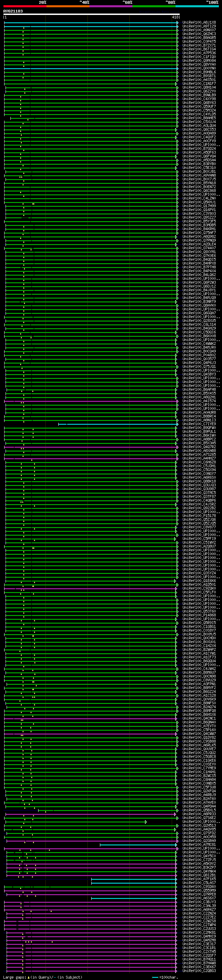The height and width of the screenshot is (980, 222).
Task: Select hit label UniRef100_Q8BK18
Action: click(x=199, y=481)
